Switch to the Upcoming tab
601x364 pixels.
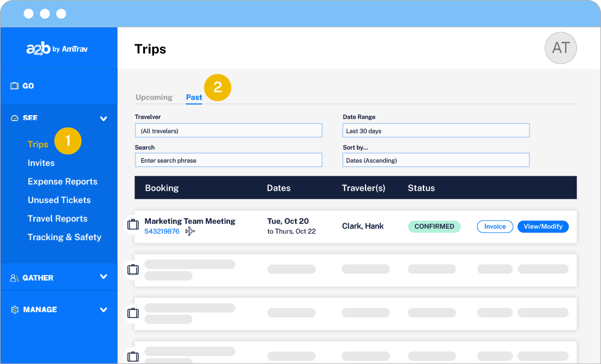point(154,97)
